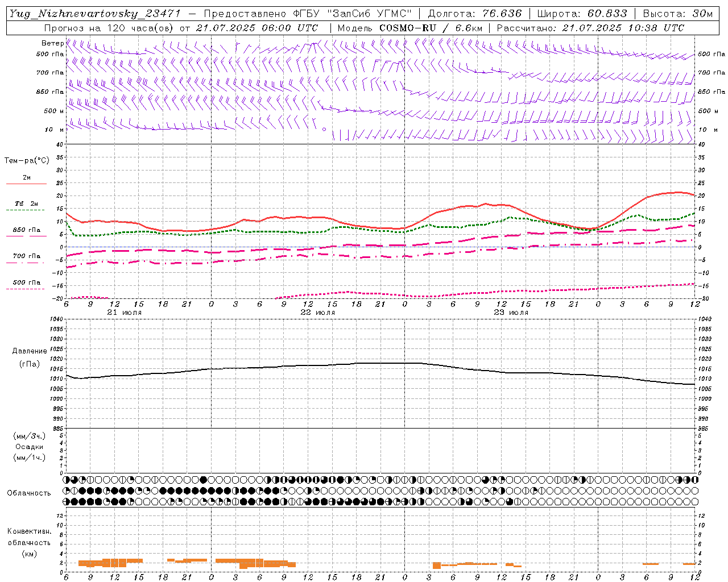Select the text Предоставлено ФГБУ "ЗапСиб УГМС"
Screen dimensions: 728x582
[x=308, y=14]
